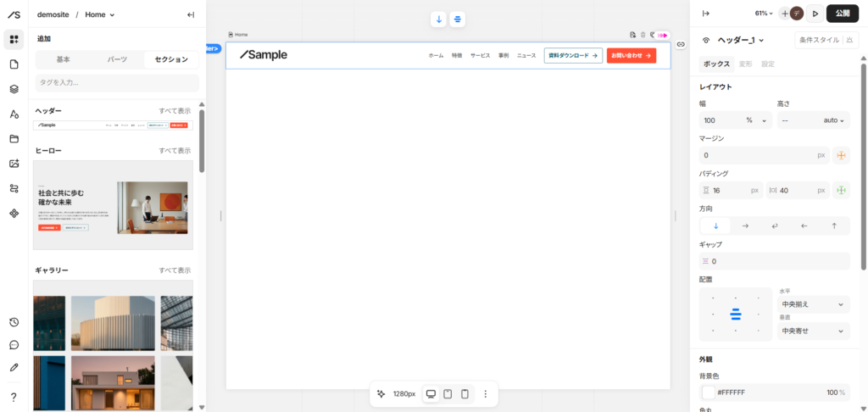Click the #FFFFFF background color swatch
This screenshot has width=868, height=412.
tap(708, 393)
